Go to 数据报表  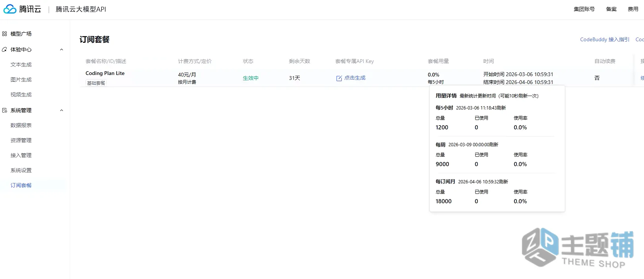tap(21, 125)
